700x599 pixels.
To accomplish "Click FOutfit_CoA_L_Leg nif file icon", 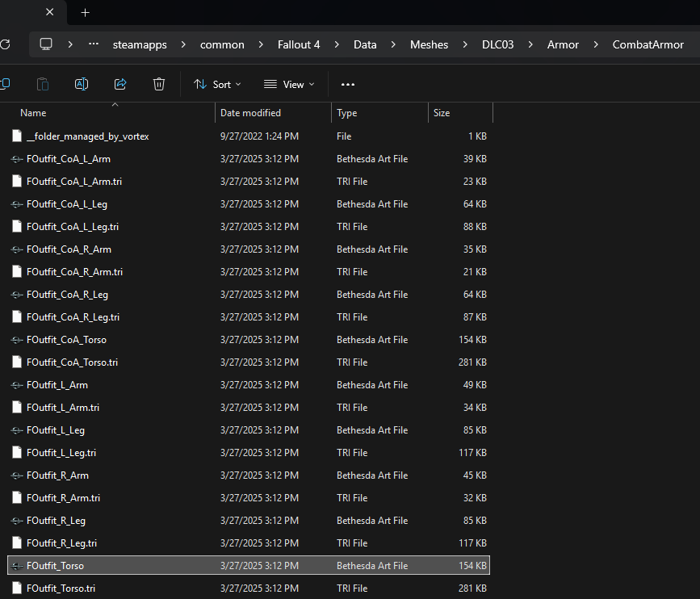I will 17,204.
